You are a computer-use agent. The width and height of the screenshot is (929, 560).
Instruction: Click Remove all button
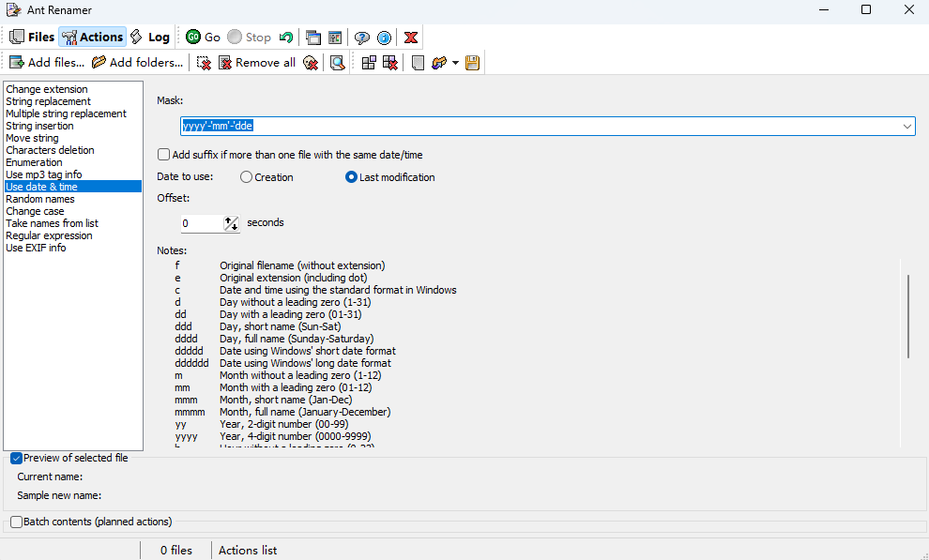(256, 63)
